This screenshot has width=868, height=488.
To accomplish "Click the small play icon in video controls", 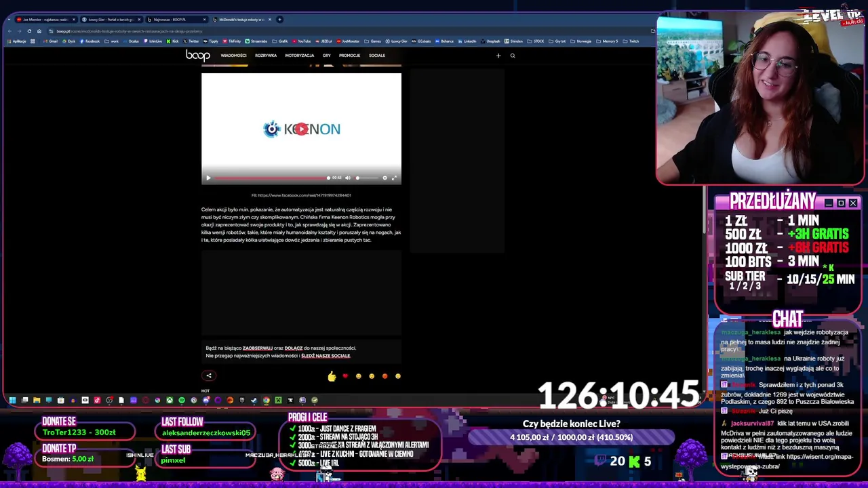I will pos(208,178).
